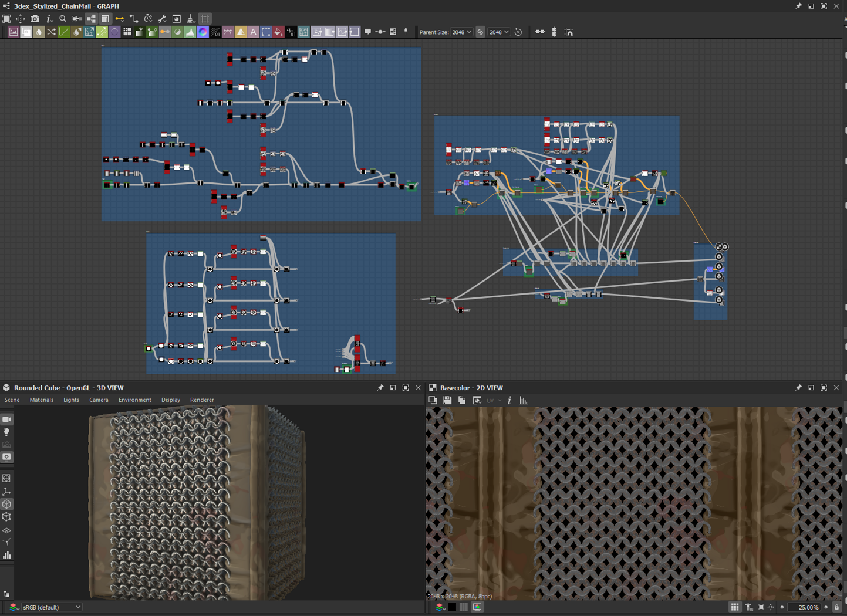Click the Basecolor texture preview image
The height and width of the screenshot is (616, 847).
click(x=634, y=503)
